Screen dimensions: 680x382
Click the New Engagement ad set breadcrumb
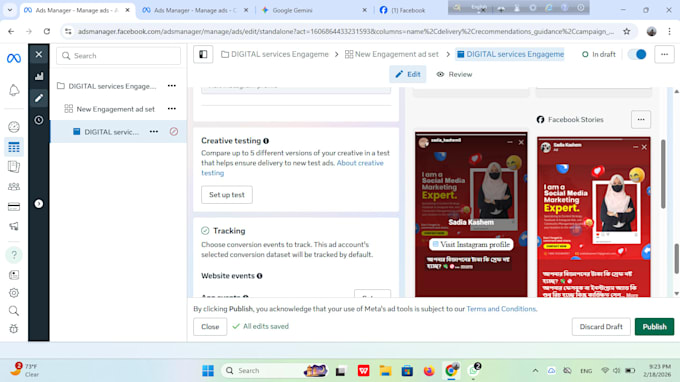tap(392, 54)
